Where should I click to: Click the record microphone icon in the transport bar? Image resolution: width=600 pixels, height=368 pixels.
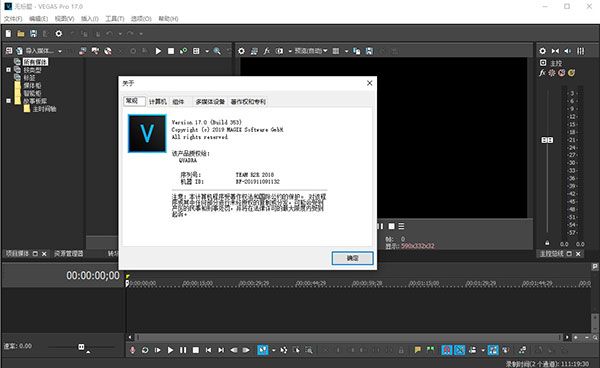(132, 350)
